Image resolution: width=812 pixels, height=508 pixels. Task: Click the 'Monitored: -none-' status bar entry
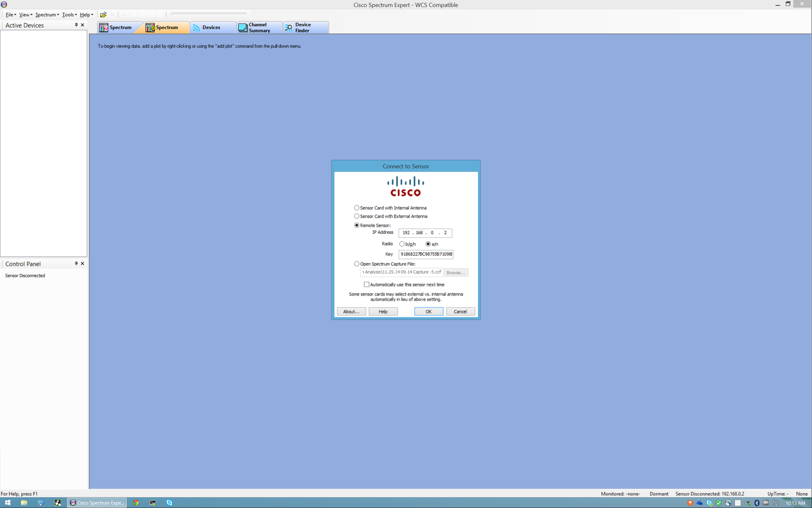pyautogui.click(x=620, y=494)
